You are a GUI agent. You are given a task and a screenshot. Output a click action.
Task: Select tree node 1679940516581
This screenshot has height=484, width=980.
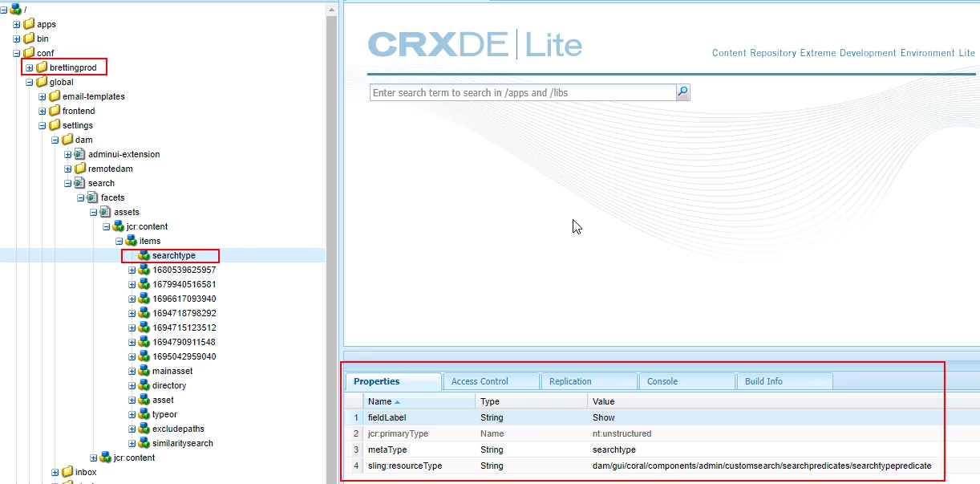pos(184,284)
